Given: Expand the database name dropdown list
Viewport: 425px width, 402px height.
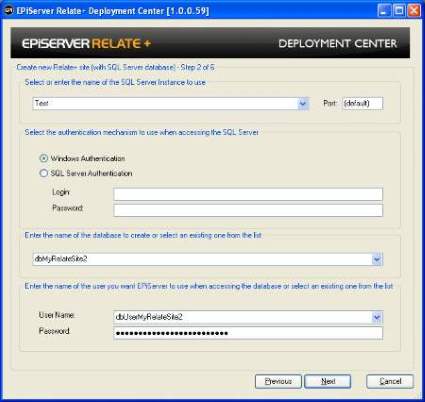Looking at the screenshot, I should click(x=377, y=259).
